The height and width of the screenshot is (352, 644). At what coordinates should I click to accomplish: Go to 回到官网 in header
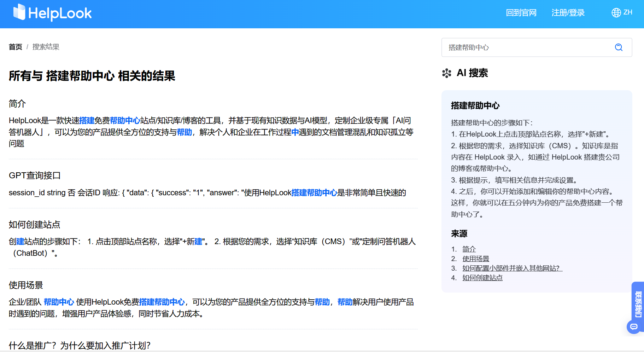pos(521,13)
